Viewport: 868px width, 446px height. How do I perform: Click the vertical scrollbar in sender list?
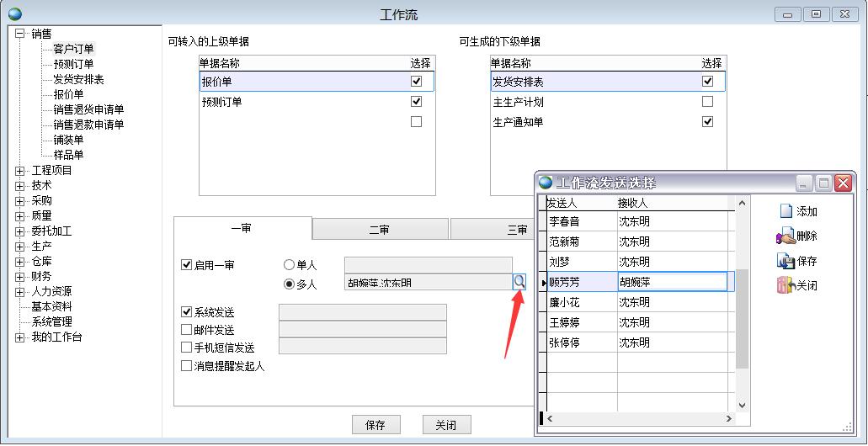[x=742, y=320]
